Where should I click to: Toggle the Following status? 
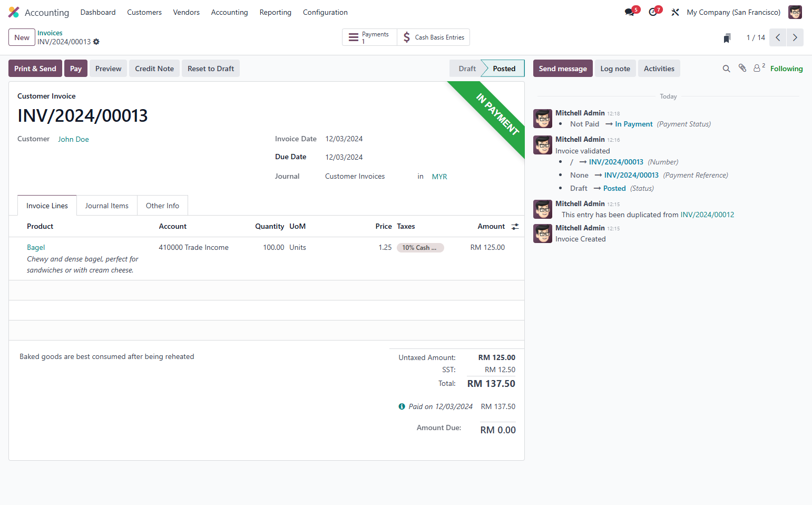(x=787, y=69)
